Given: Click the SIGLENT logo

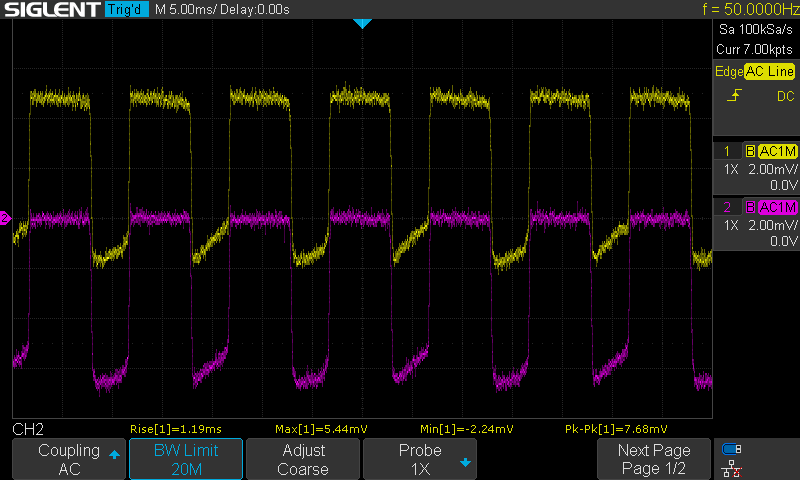Looking at the screenshot, I should coord(52,9).
